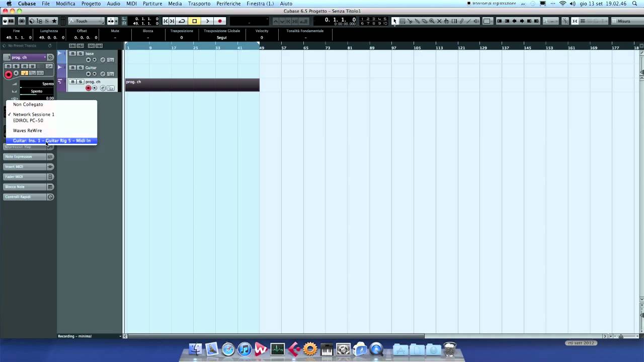The image size is (644, 362).
Task: Click the Wi-Fi status menu icon
Action: (562, 4)
